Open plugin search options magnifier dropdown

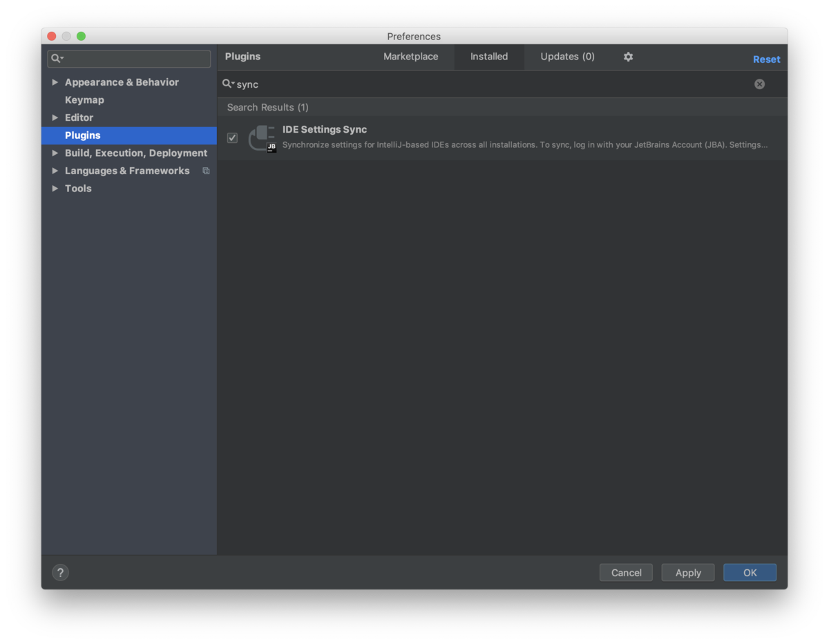(228, 84)
